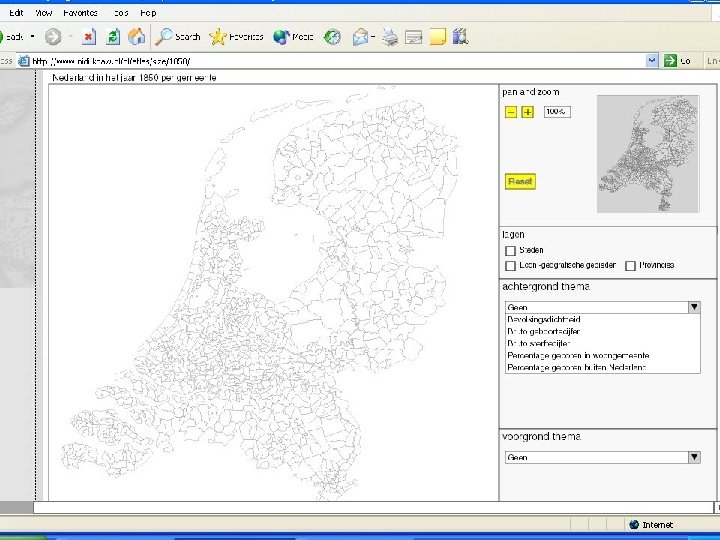
Task: Click the 'achtergrond thema' heading
Action: [x=546, y=287]
